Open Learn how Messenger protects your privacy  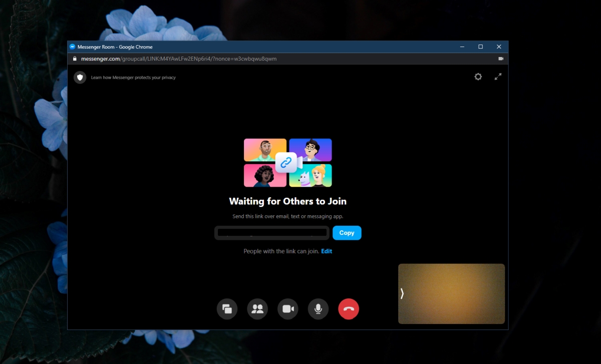tap(133, 77)
